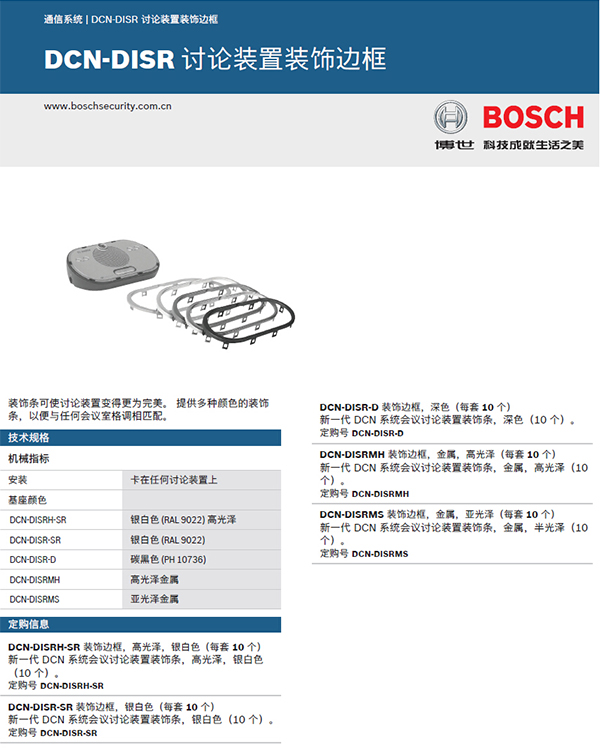Click the "定购信息" section header

pos(140,624)
